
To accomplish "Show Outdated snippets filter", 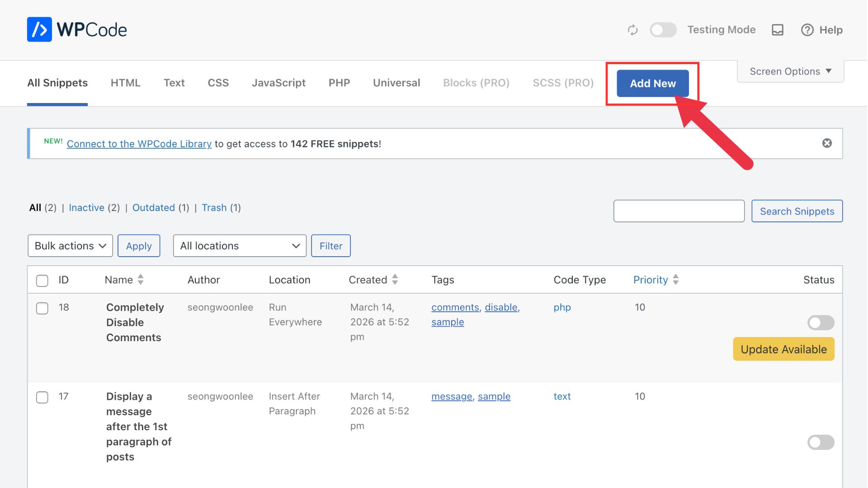I will [153, 207].
